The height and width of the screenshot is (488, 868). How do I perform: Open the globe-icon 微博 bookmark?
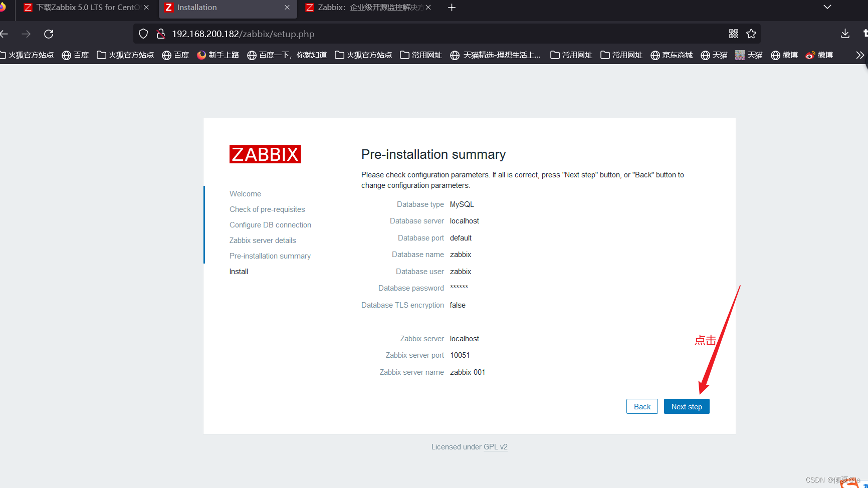(x=784, y=55)
